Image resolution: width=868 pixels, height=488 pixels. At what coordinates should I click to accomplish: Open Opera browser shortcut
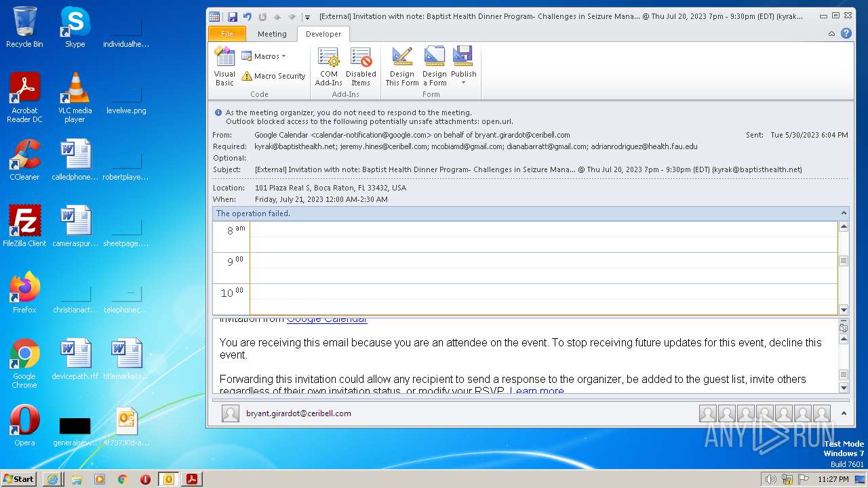(x=24, y=426)
